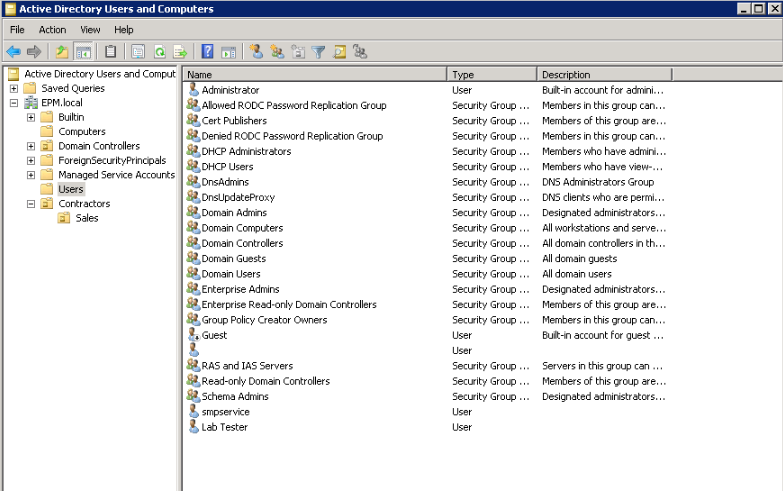Click the Up one level folder icon

pos(62,51)
